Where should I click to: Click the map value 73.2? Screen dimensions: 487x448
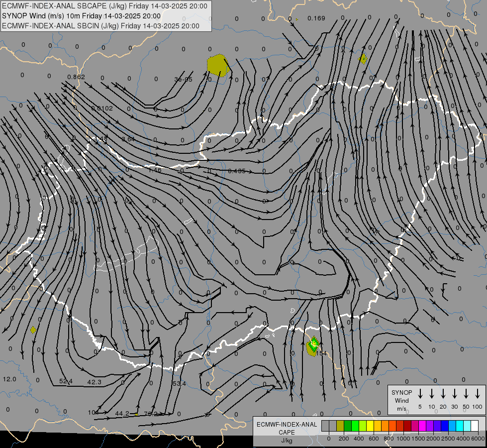tap(151, 414)
